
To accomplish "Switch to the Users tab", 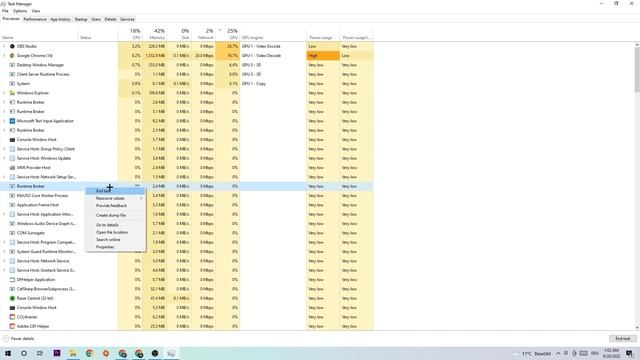I will tap(96, 19).
